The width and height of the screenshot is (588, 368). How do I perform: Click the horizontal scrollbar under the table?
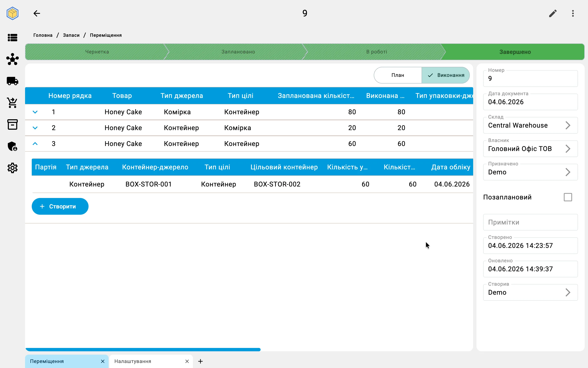[143, 349]
